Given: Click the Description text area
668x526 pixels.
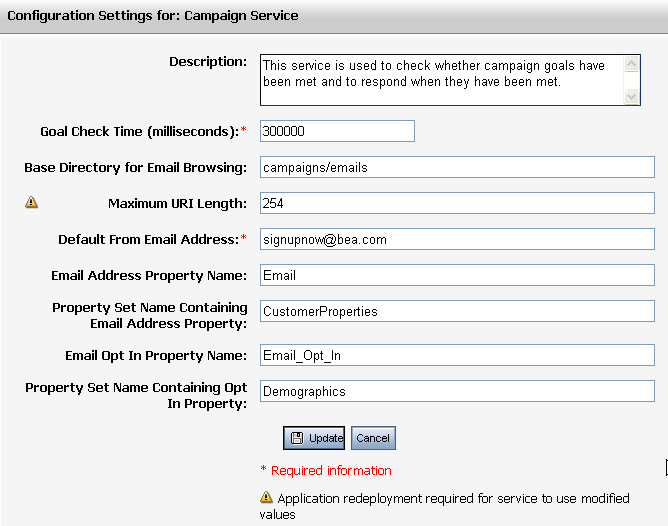Looking at the screenshot, I should tap(450, 80).
